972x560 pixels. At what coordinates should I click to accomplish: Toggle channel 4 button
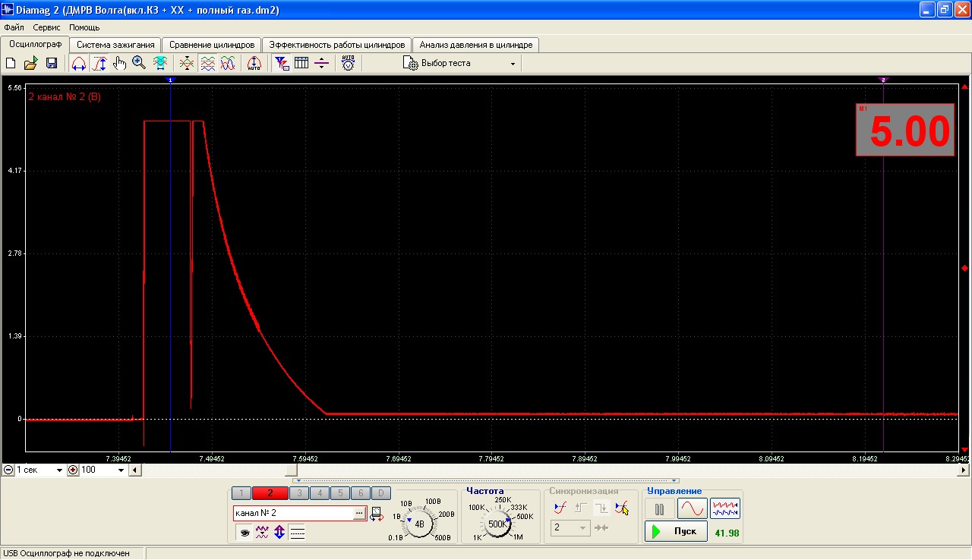320,493
